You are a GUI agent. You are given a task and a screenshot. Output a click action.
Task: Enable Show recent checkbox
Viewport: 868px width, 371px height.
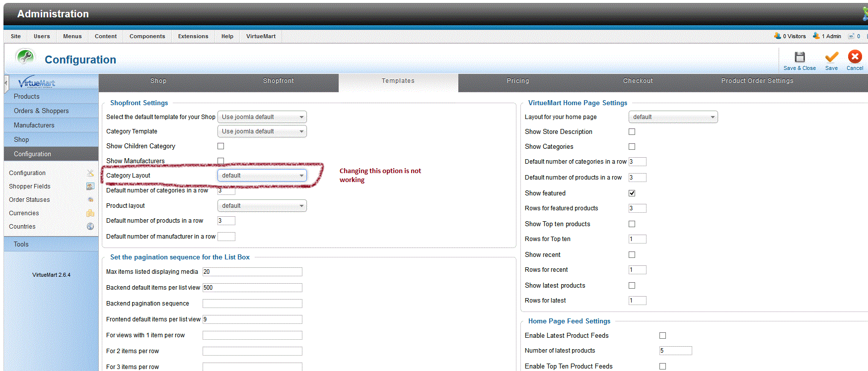(632, 255)
